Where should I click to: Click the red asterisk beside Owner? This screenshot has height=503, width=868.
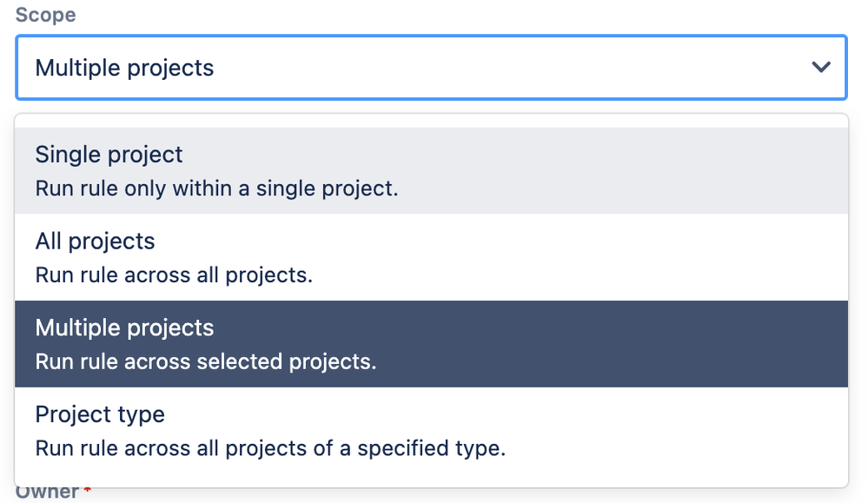pos(87,492)
